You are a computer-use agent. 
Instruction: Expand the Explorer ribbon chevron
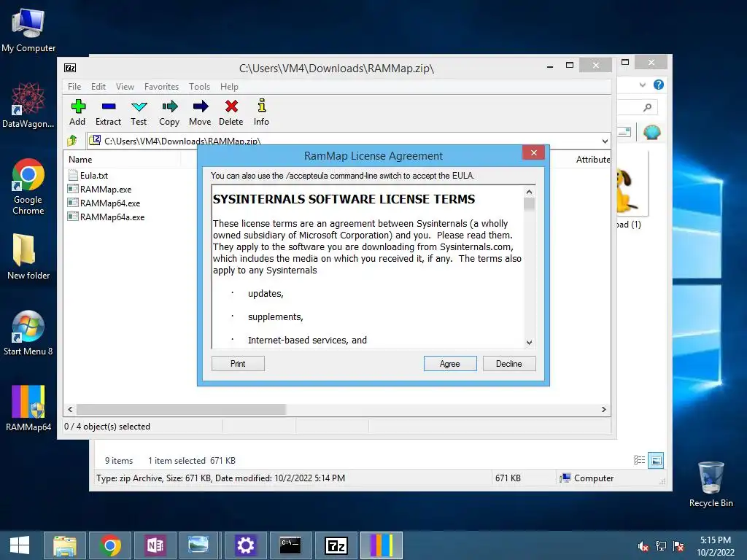[x=643, y=85]
